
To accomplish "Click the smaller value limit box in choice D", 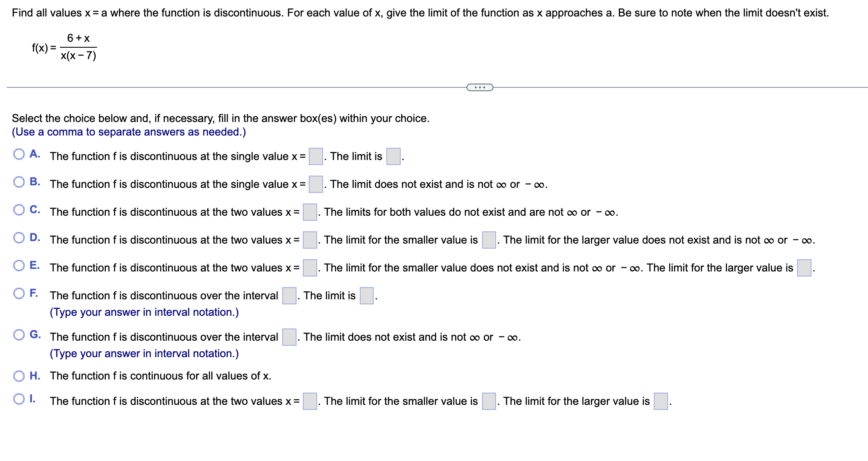I will (x=488, y=239).
